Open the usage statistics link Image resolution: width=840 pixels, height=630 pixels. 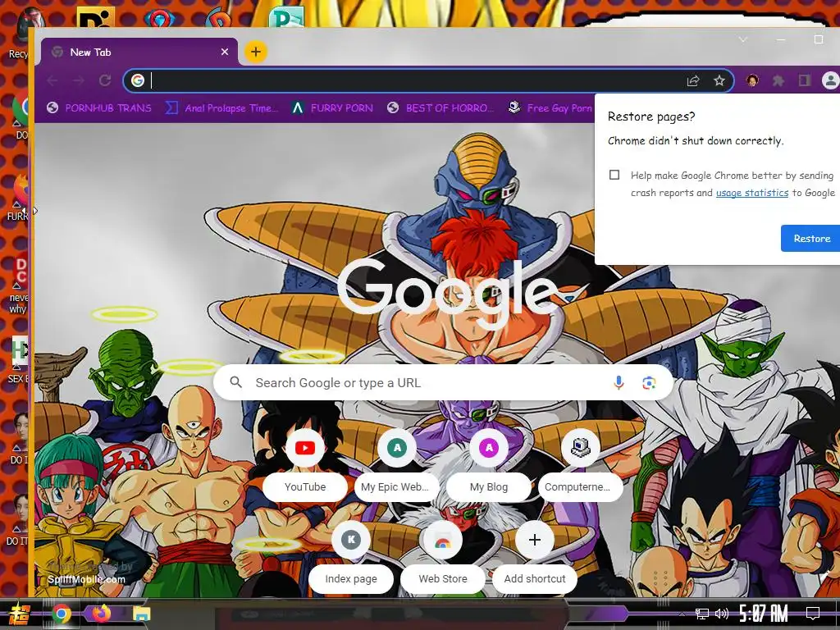pyautogui.click(x=752, y=192)
